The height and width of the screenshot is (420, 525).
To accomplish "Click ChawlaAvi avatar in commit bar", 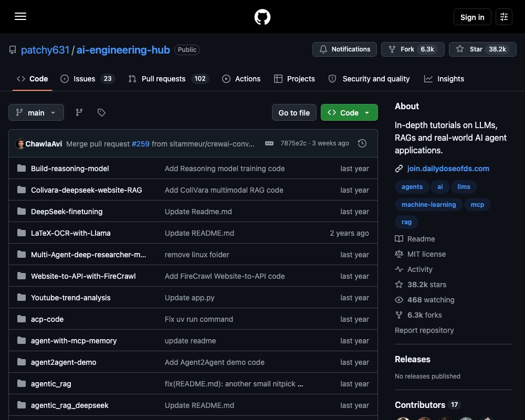I will (20, 144).
